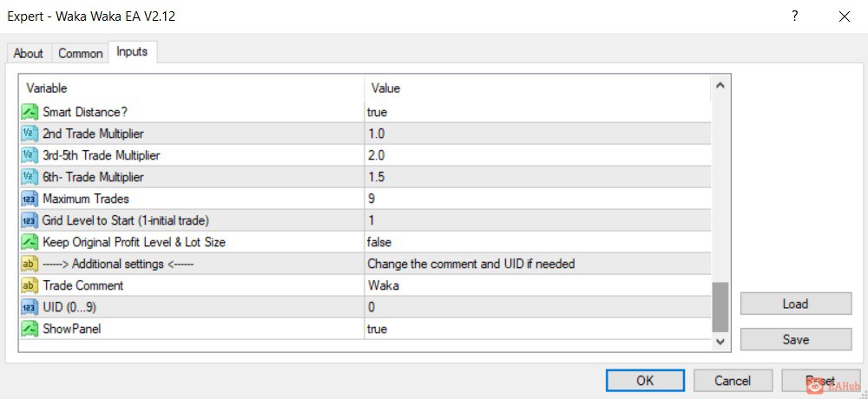The height and width of the screenshot is (399, 868).
Task: Click the 2nd Trade Multiplier row icon
Action: (x=30, y=134)
